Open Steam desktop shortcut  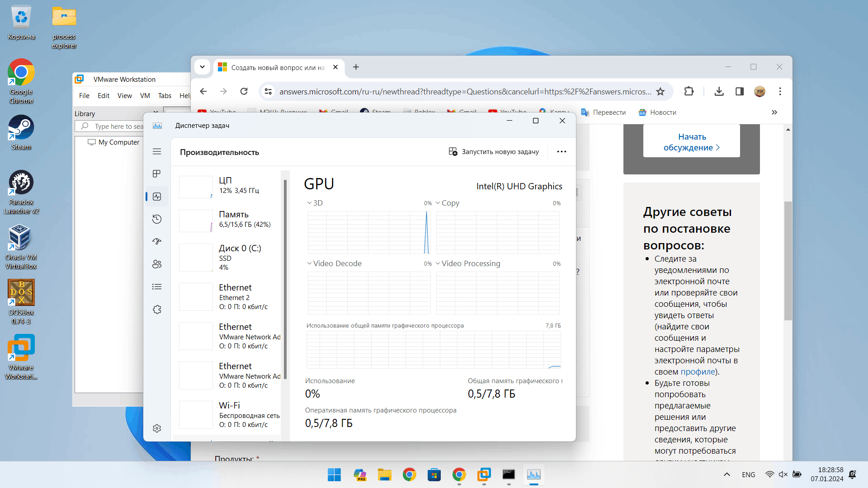[21, 132]
